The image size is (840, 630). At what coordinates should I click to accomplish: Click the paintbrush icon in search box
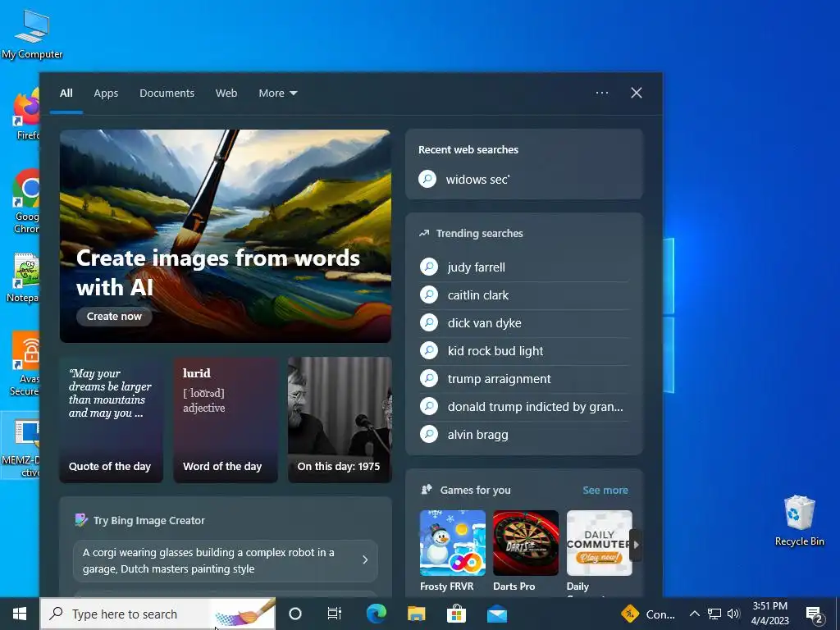pyautogui.click(x=244, y=614)
